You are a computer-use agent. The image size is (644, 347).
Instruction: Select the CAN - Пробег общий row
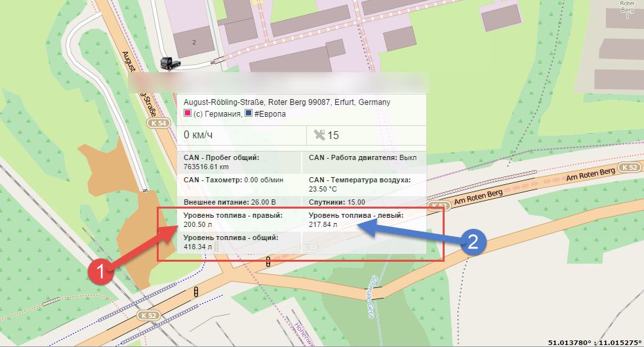(220, 162)
